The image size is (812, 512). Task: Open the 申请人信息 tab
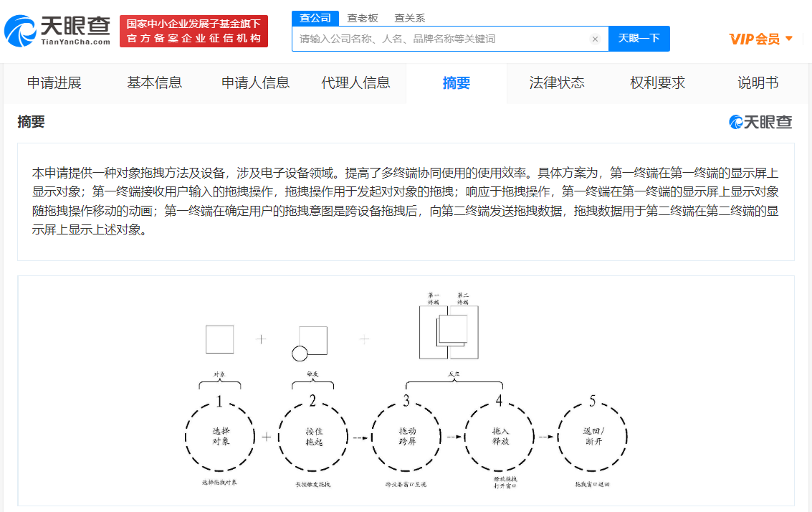point(255,83)
